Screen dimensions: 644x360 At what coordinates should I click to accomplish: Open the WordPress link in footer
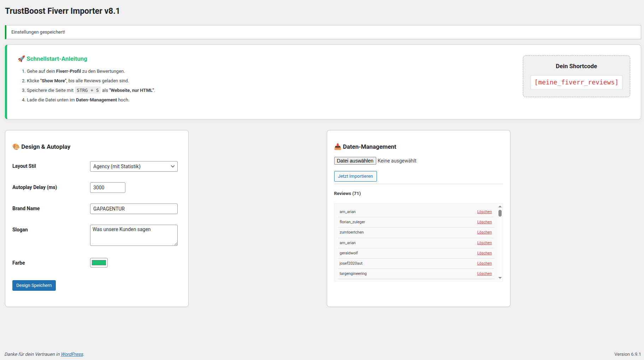tap(72, 354)
